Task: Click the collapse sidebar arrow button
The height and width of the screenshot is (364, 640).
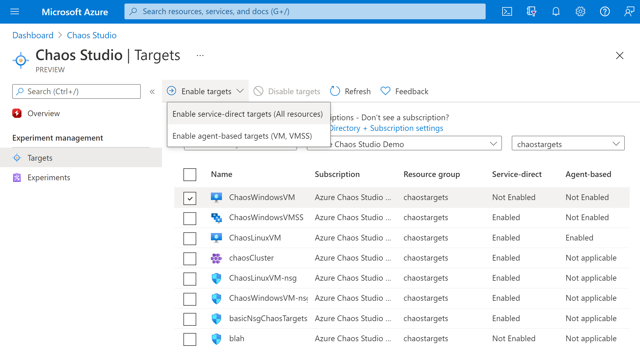Action: tap(152, 92)
